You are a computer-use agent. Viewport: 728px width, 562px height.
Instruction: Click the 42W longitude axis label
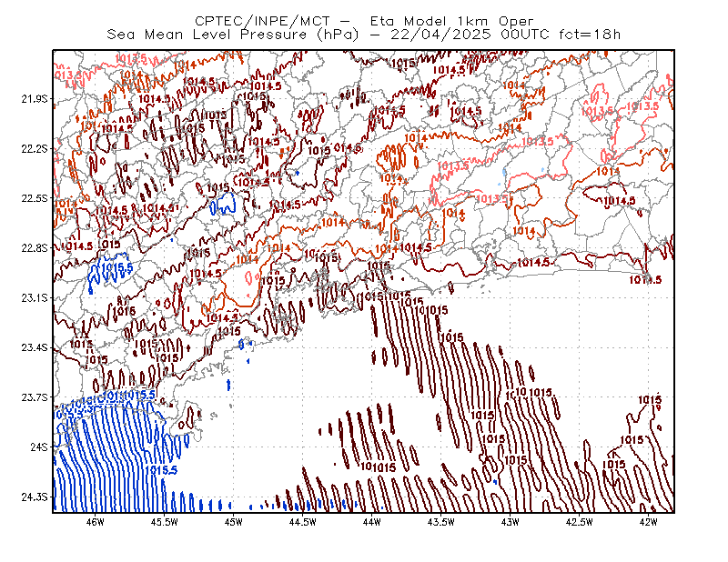pos(649,522)
